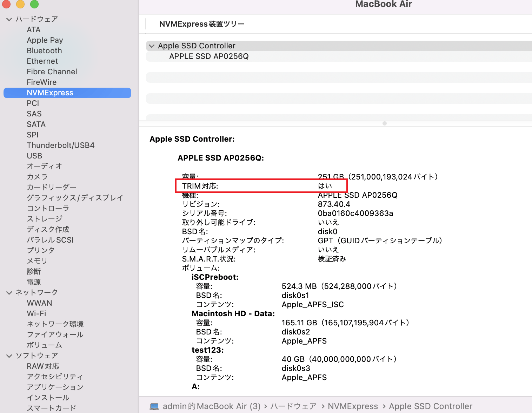Collapse the ハードウェア category
Image resolution: width=532 pixels, height=413 pixels.
[9, 19]
